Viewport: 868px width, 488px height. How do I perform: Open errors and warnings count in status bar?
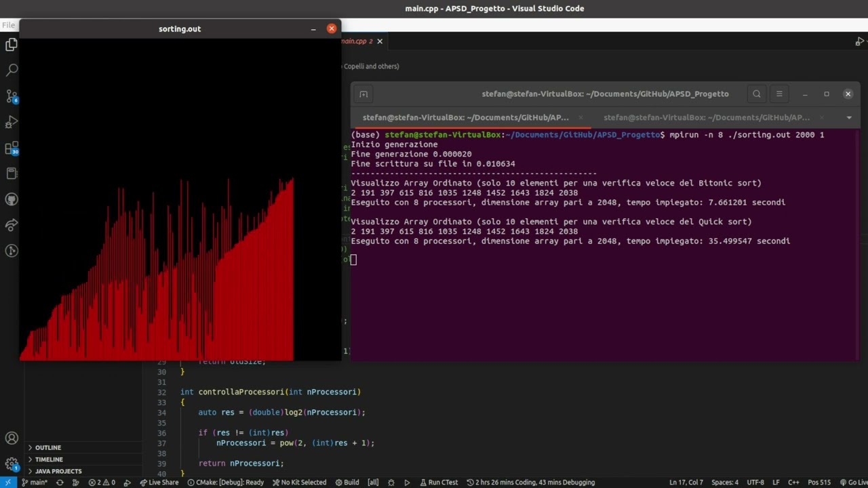pos(102,483)
